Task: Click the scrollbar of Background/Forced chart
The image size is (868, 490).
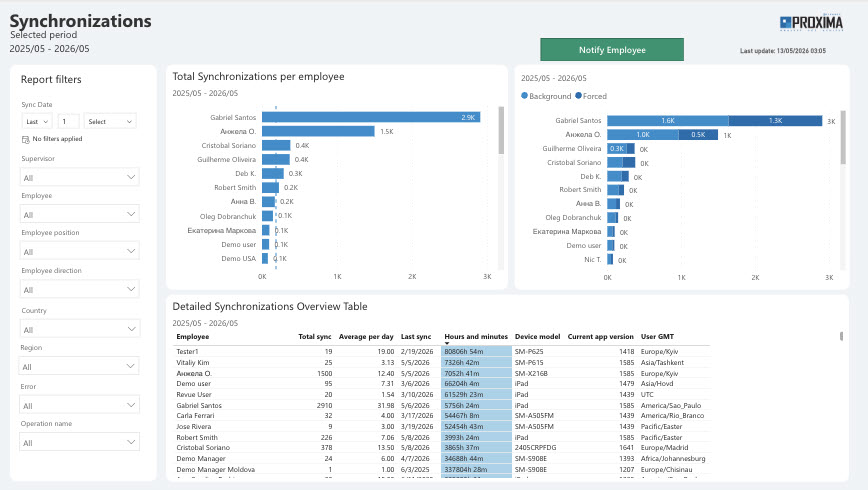Action: [x=843, y=137]
